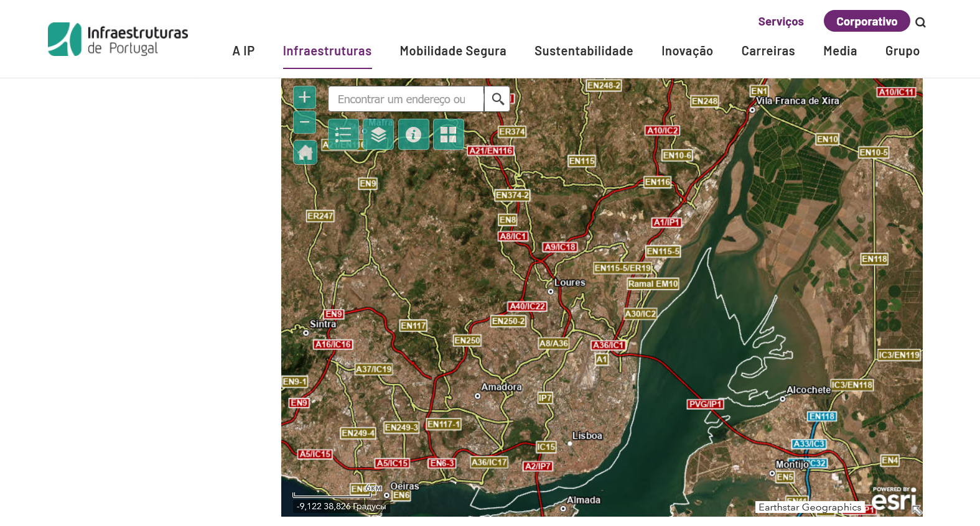Click the Corporativo button
Image resolution: width=980 pixels, height=526 pixels.
pos(867,21)
